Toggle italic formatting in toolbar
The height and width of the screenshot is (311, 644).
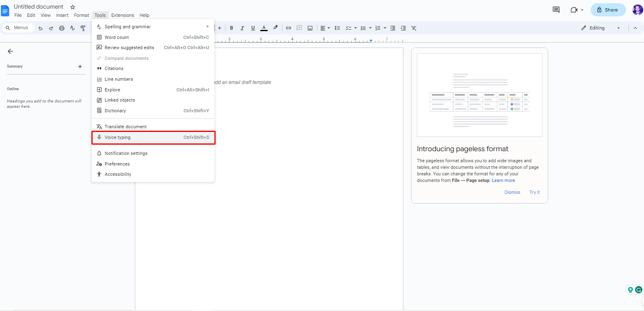point(242,28)
